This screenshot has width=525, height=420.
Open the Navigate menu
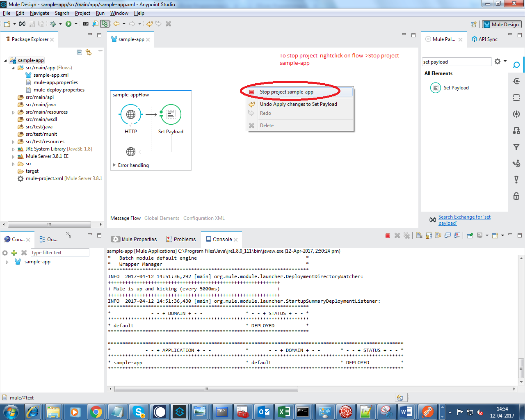click(39, 13)
